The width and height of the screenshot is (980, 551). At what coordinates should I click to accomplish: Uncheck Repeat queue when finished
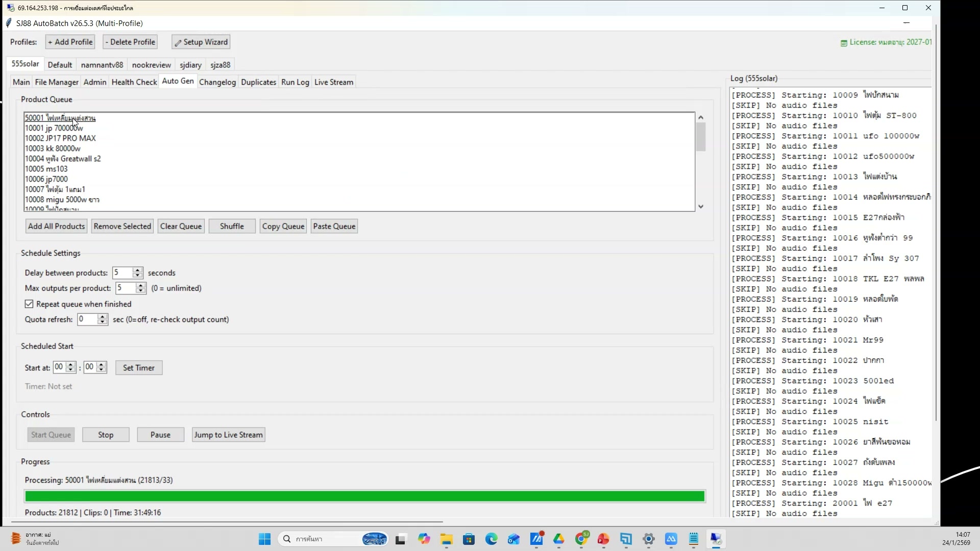click(29, 304)
